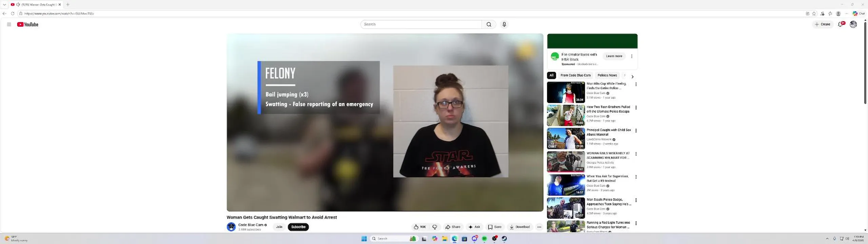Open How Two Teen Brothers video title
This screenshot has width=868, height=244.
tap(608, 109)
